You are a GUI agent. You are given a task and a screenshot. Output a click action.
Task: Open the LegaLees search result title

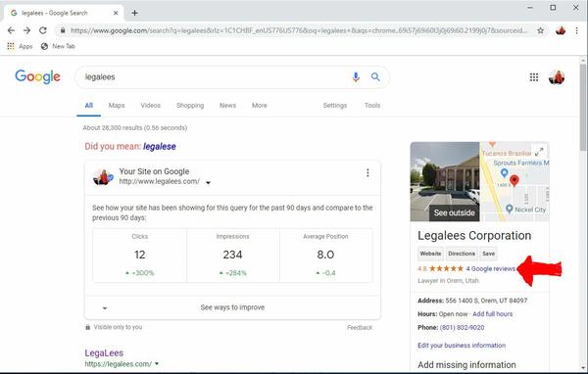[104, 353]
